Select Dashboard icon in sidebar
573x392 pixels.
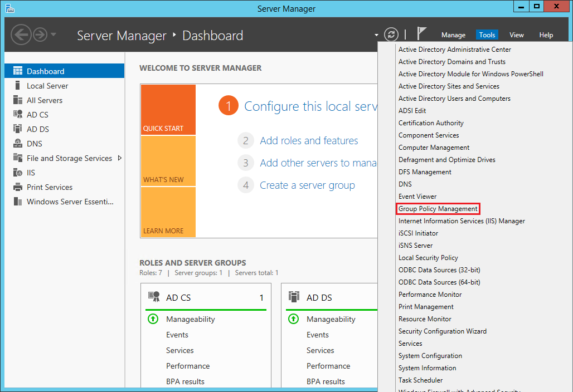pos(17,71)
